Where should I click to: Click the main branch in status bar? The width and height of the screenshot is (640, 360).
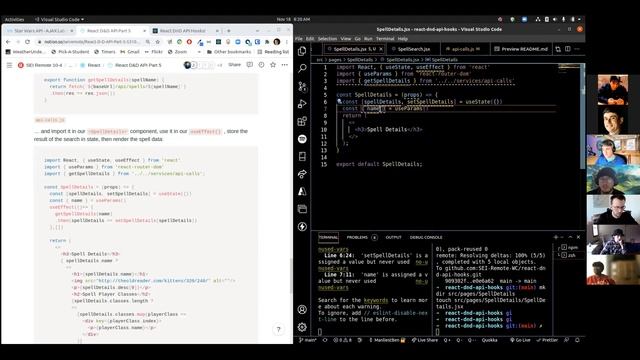tap(308, 340)
